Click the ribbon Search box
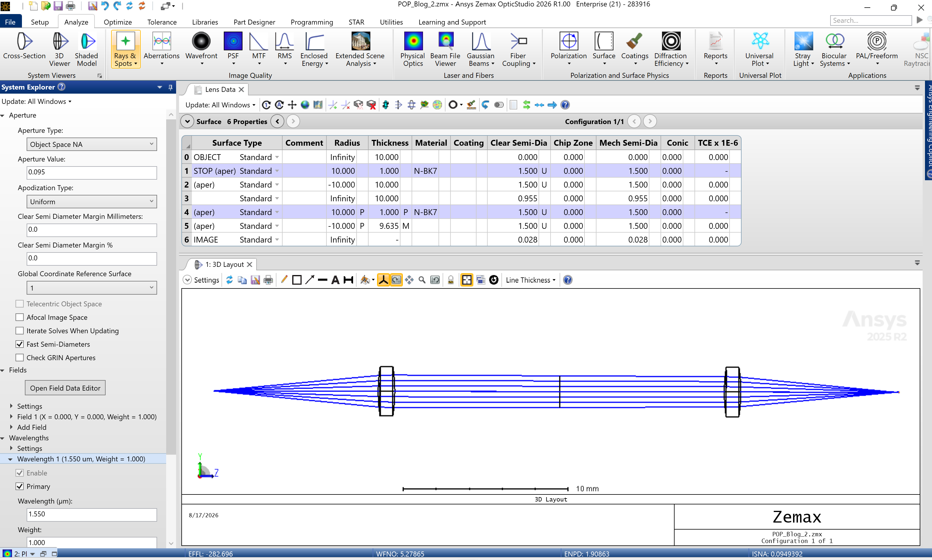 point(871,20)
